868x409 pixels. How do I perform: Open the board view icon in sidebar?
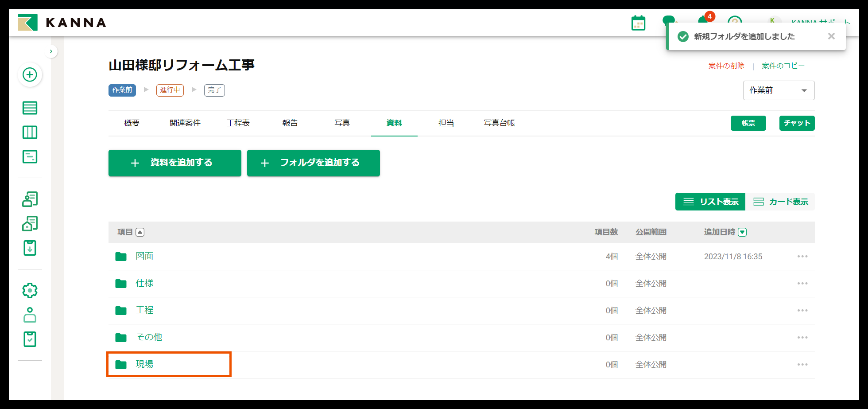click(30, 132)
